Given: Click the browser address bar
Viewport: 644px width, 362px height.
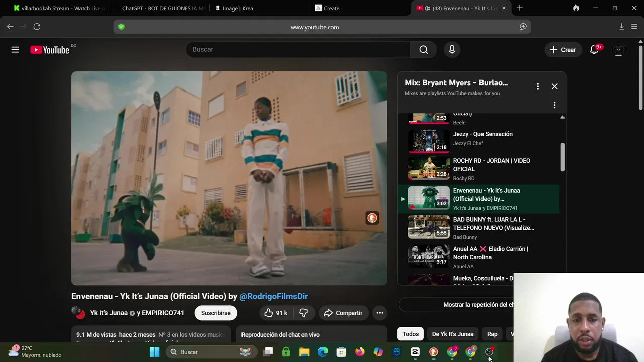Looking at the screenshot, I should click(322, 27).
